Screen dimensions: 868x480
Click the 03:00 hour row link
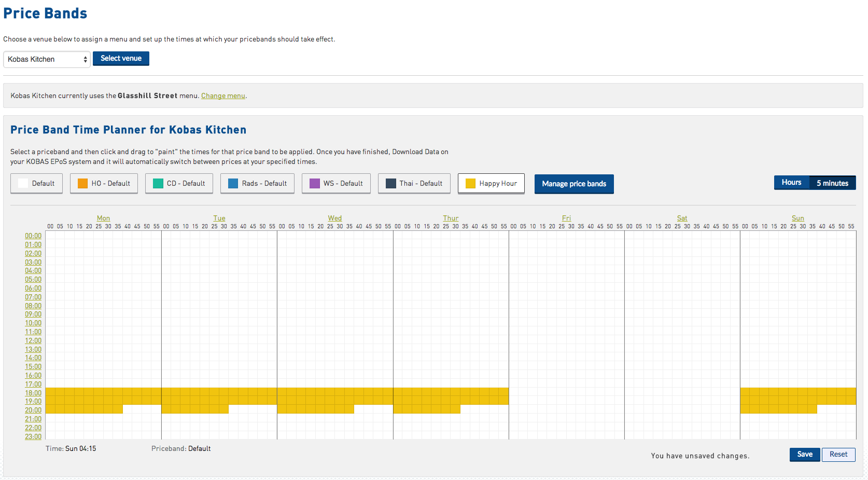click(x=33, y=262)
